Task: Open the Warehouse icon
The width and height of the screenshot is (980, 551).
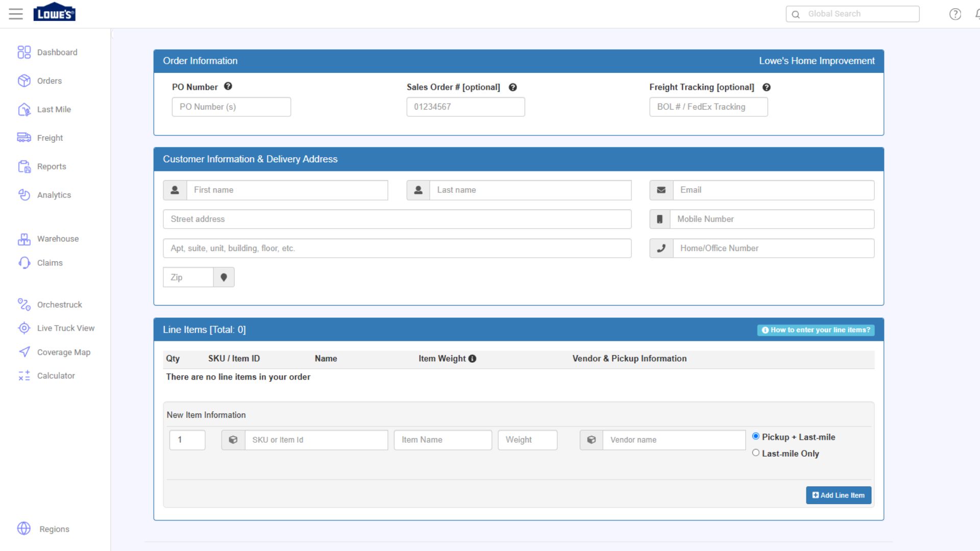Action: pyautogui.click(x=24, y=239)
